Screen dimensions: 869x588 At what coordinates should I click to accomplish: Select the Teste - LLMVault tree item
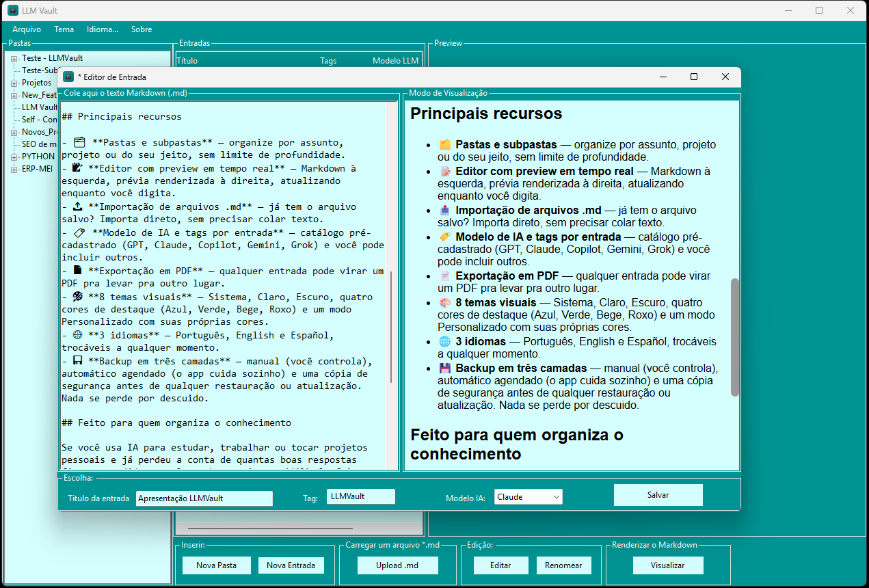[52, 58]
